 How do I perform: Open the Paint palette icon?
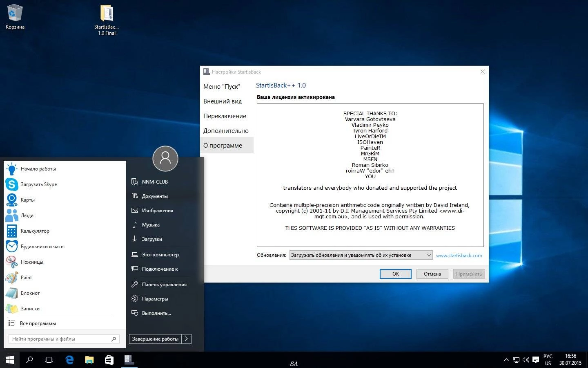12,278
